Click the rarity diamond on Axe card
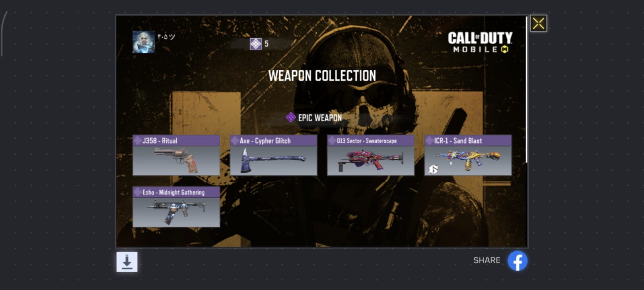 [235, 141]
